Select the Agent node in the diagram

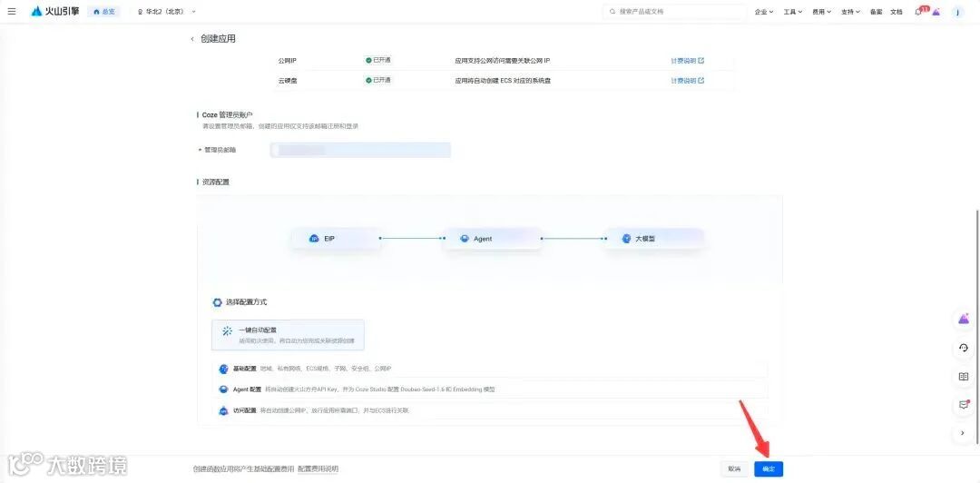[493, 239]
